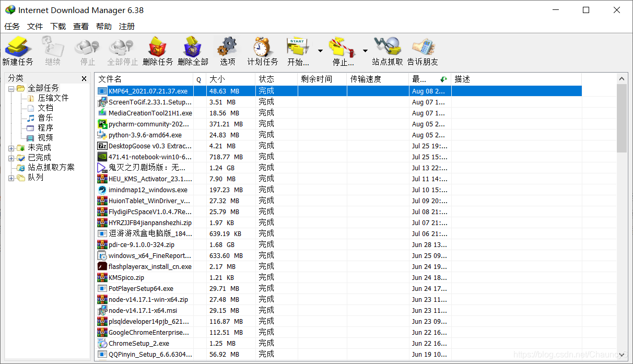
Task: Collapse the 全部任务 tree node
Action: pyautogui.click(x=11, y=88)
